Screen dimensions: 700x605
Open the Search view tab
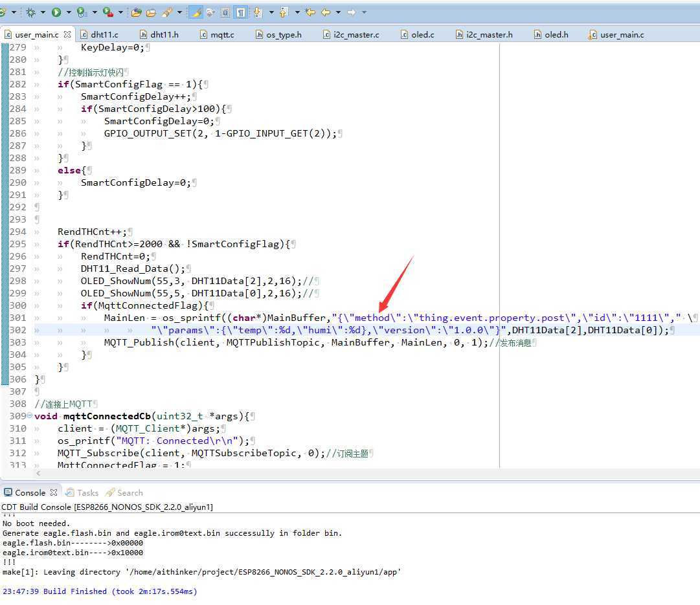click(x=124, y=492)
